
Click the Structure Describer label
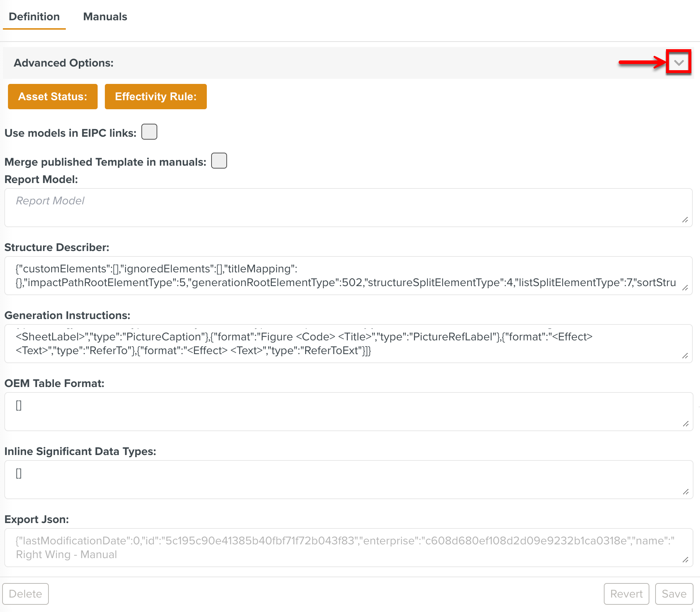57,247
